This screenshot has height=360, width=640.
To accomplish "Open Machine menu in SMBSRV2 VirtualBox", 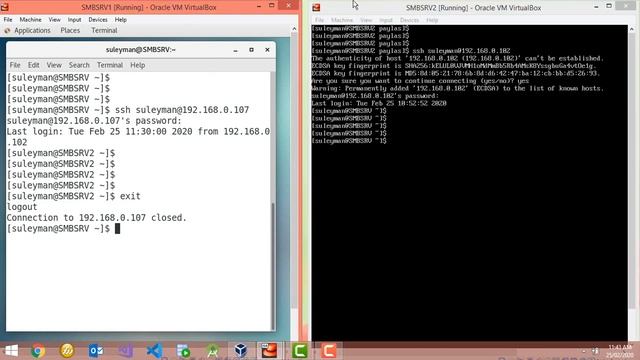I will tap(342, 20).
